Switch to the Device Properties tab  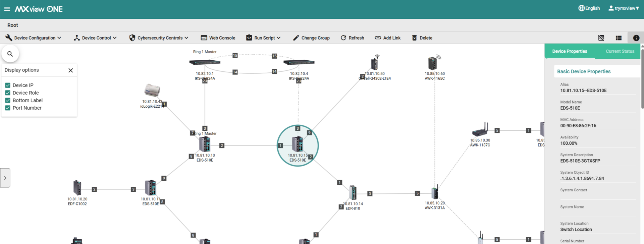coord(570,51)
